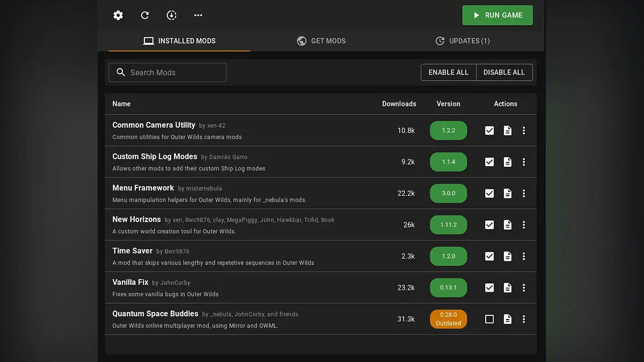Viewport: 644px width, 362px height.
Task: Select the Quantum Space Buddies mod name
Action: [x=155, y=314]
